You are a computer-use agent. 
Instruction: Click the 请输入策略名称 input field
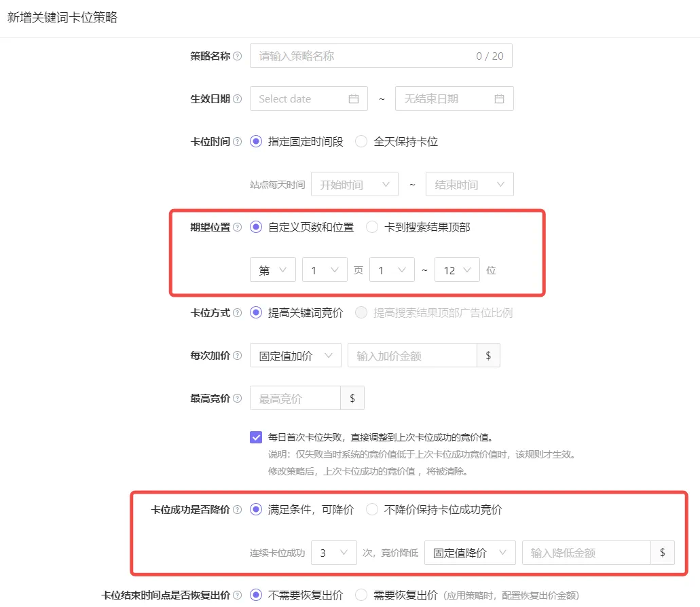click(x=381, y=56)
